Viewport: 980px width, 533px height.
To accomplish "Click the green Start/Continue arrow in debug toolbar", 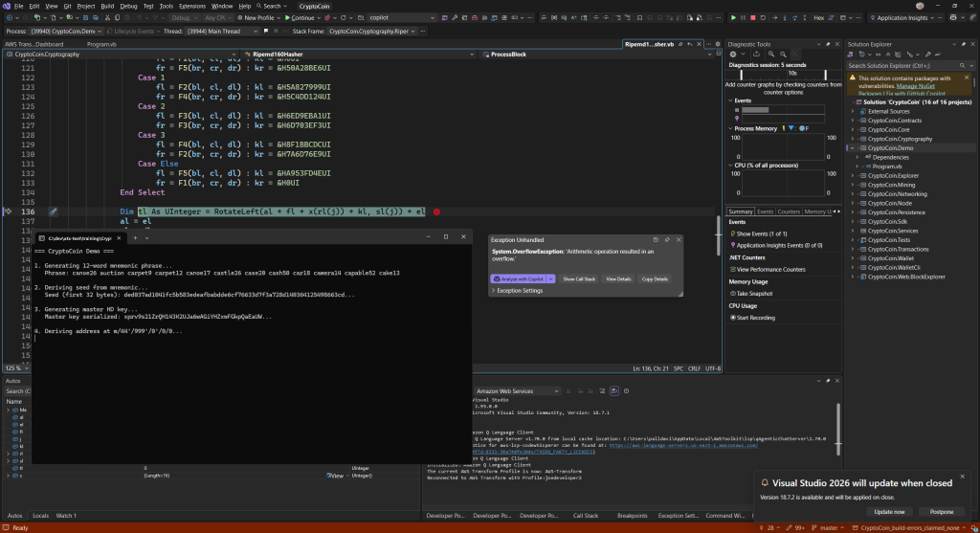I will click(x=733, y=18).
